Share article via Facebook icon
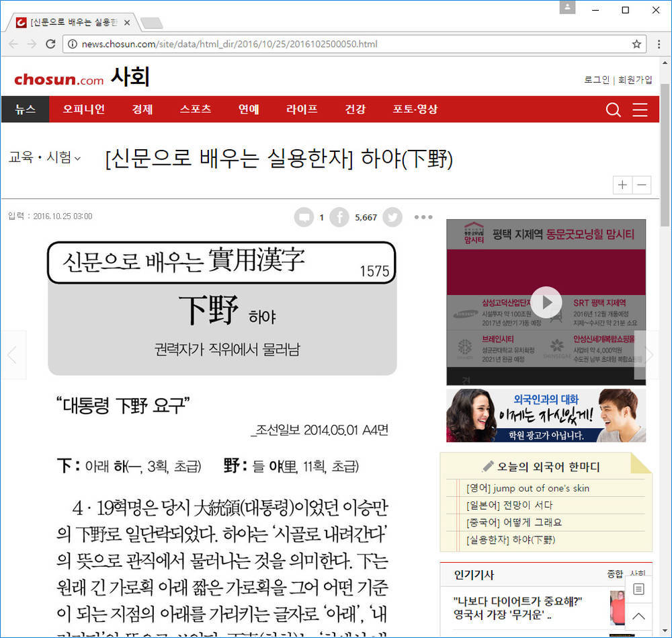The image size is (672, 638). 339,217
